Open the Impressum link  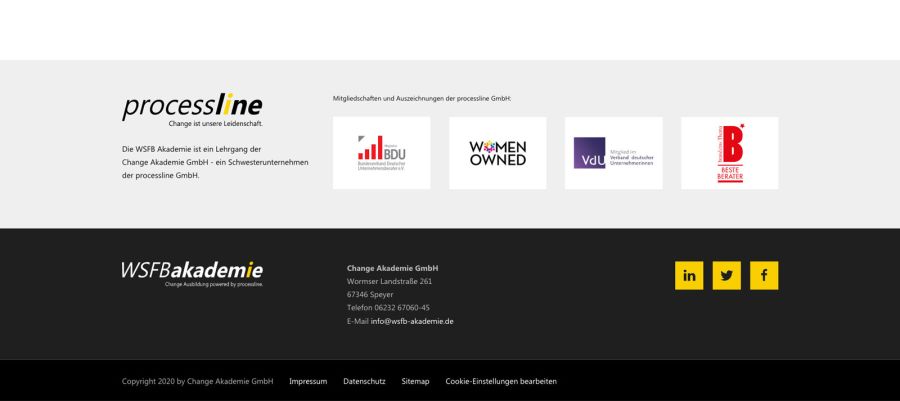tap(308, 381)
